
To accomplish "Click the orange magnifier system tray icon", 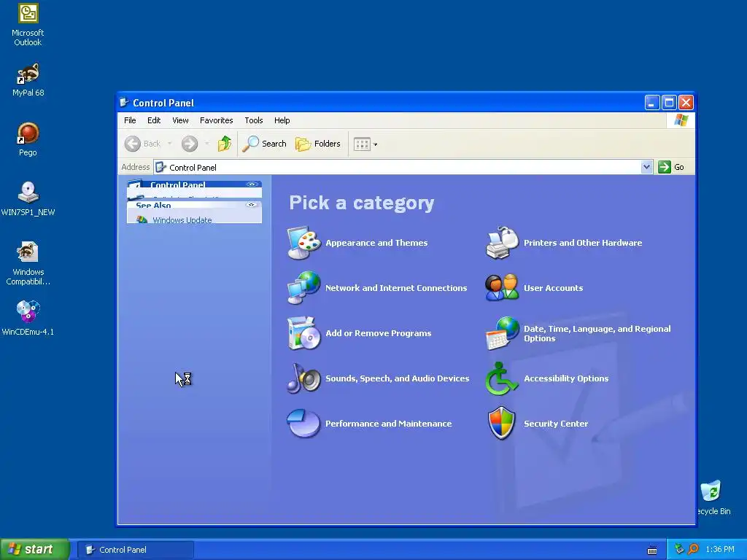I will [693, 549].
